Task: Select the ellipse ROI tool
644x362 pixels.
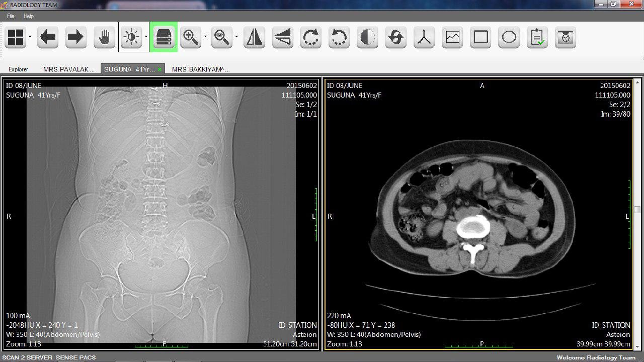Action: [509, 38]
